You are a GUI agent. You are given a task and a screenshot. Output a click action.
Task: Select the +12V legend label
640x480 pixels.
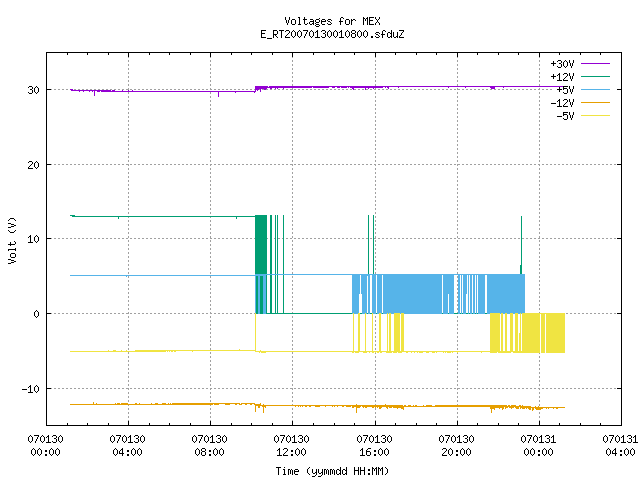point(562,77)
